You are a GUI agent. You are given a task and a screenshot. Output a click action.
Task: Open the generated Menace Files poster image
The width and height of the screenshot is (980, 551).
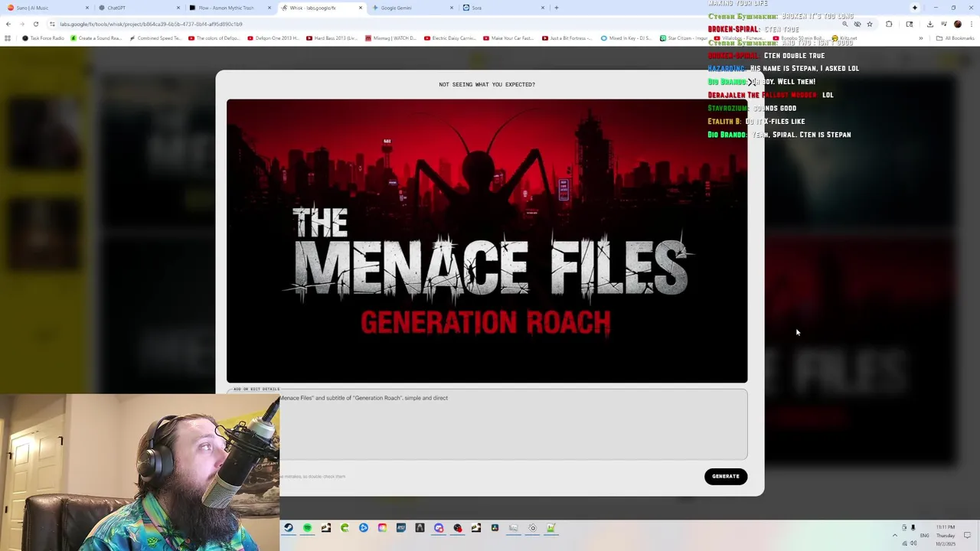(487, 240)
